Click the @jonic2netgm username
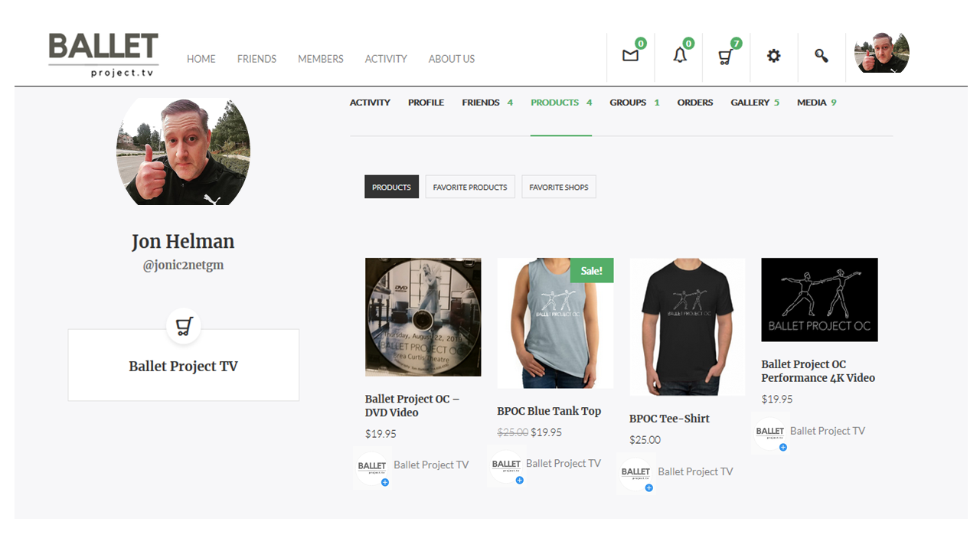Viewport: 980px width, 551px height. click(183, 266)
